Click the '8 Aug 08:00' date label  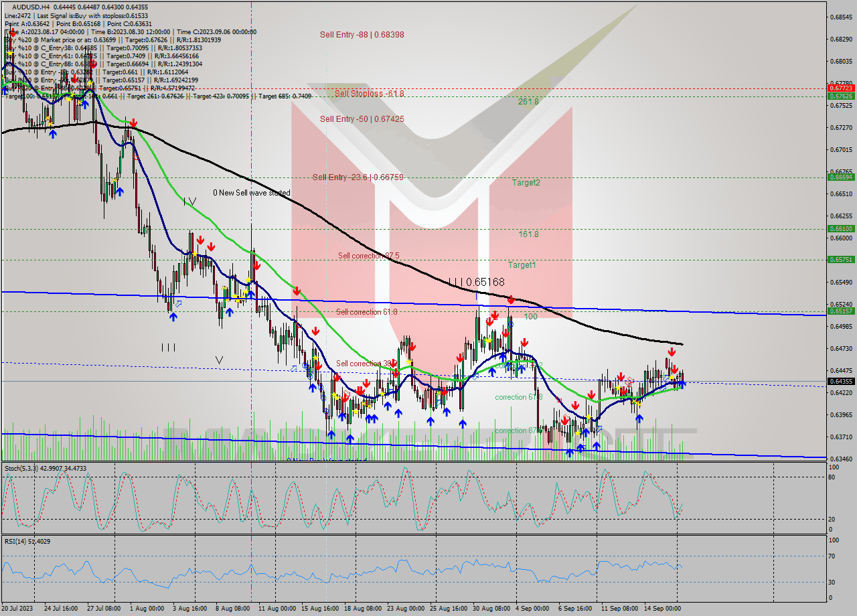[x=232, y=609]
